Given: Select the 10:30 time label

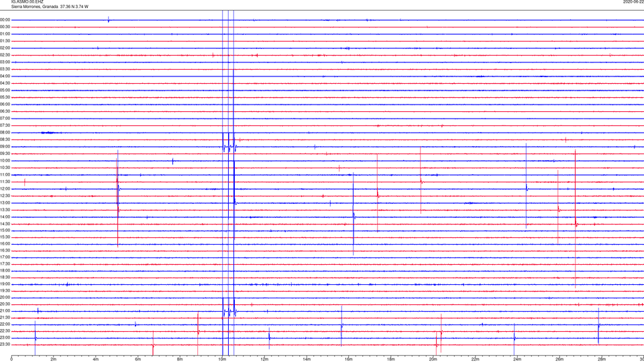Looking at the screenshot, I should click(5, 168).
